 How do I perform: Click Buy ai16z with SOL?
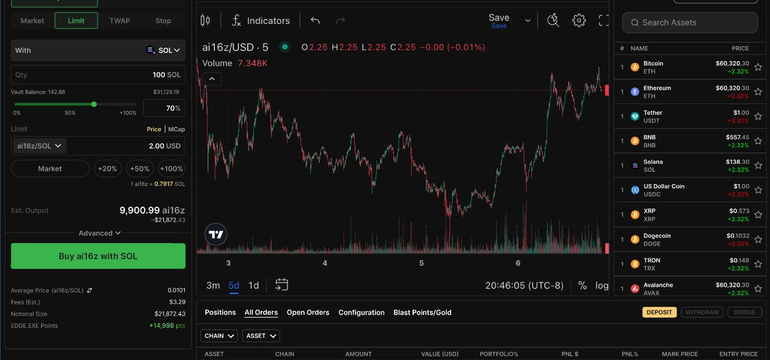point(98,256)
